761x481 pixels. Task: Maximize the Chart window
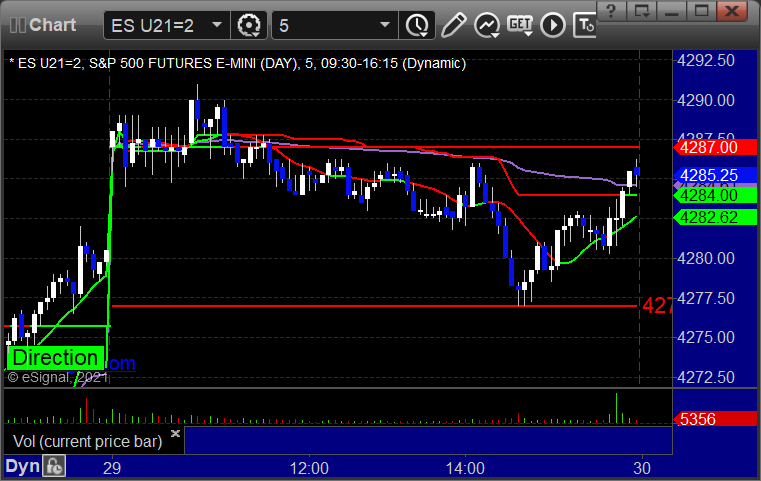tap(701, 11)
